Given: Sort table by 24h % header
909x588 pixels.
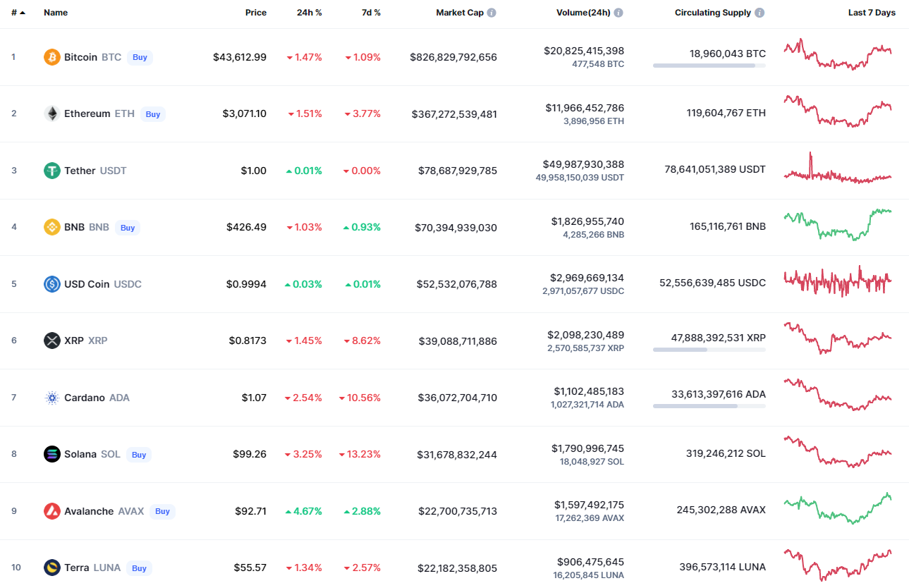Looking at the screenshot, I should 309,13.
